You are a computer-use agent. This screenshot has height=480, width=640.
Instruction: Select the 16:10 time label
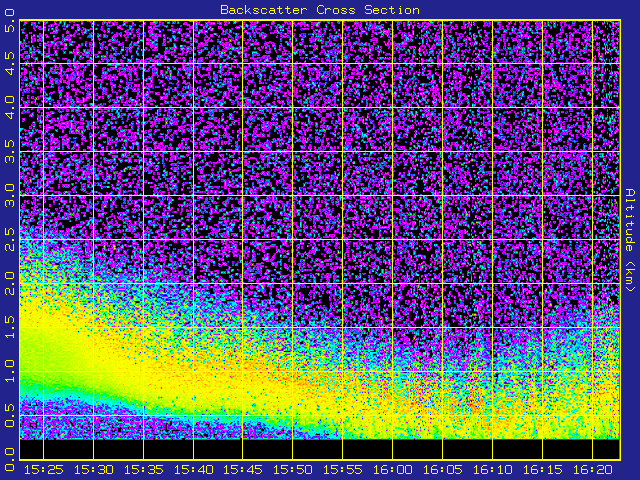(x=492, y=470)
